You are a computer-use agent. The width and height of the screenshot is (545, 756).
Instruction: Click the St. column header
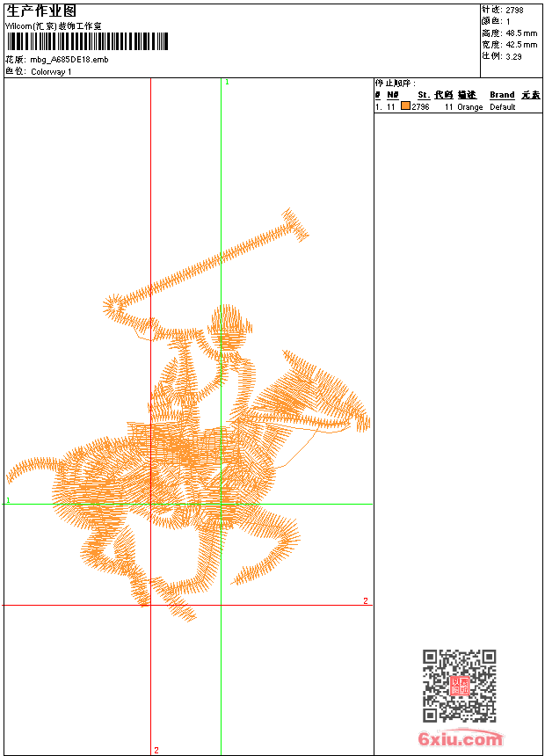click(424, 95)
